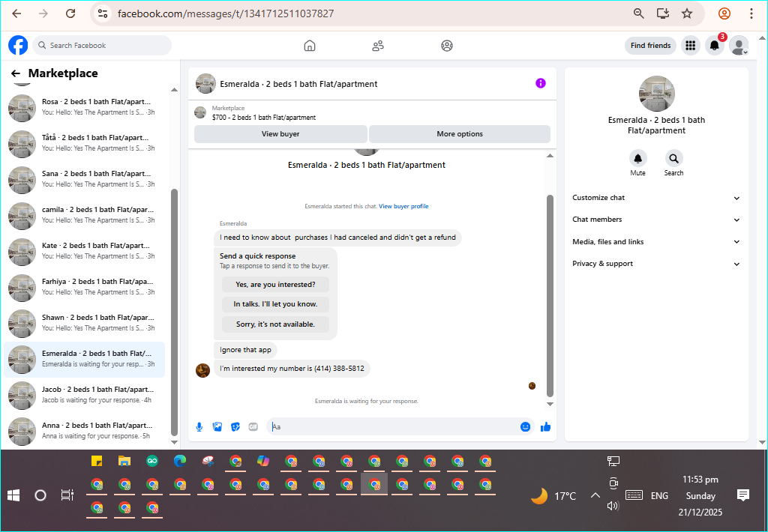Mute the Esmeralda conversation

637,159
